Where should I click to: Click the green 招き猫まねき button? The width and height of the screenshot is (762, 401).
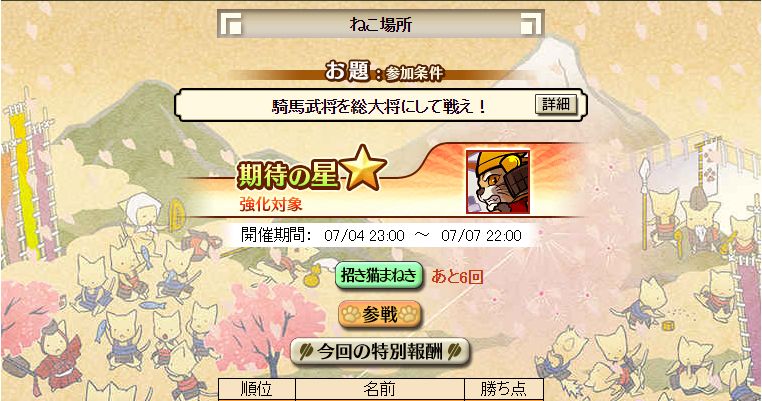pos(379,276)
